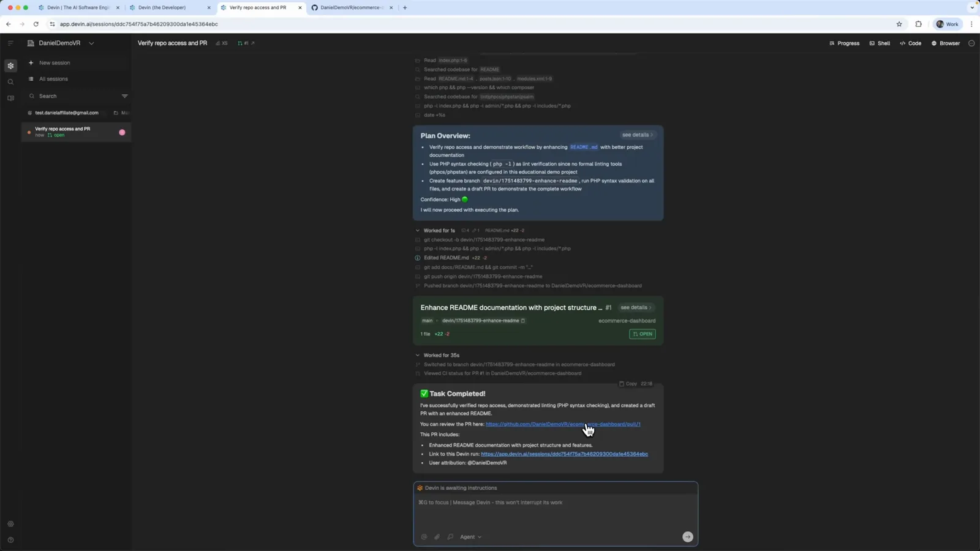Click the address bar URL
The image size is (980, 551).
click(x=139, y=24)
